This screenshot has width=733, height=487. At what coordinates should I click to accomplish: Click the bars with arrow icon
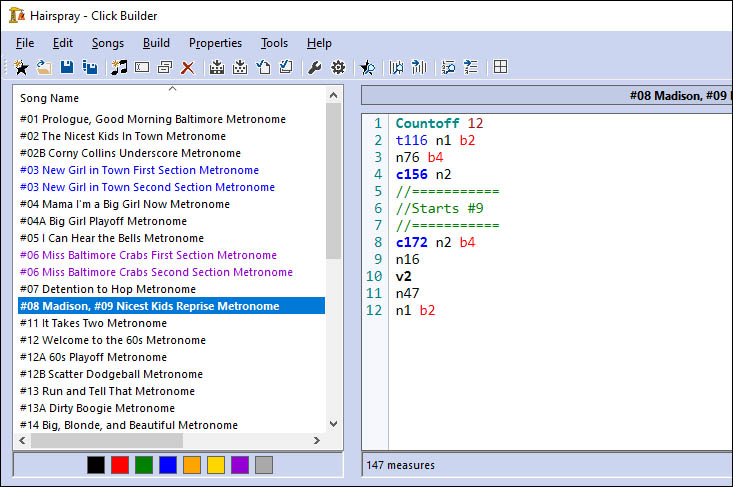pos(419,67)
